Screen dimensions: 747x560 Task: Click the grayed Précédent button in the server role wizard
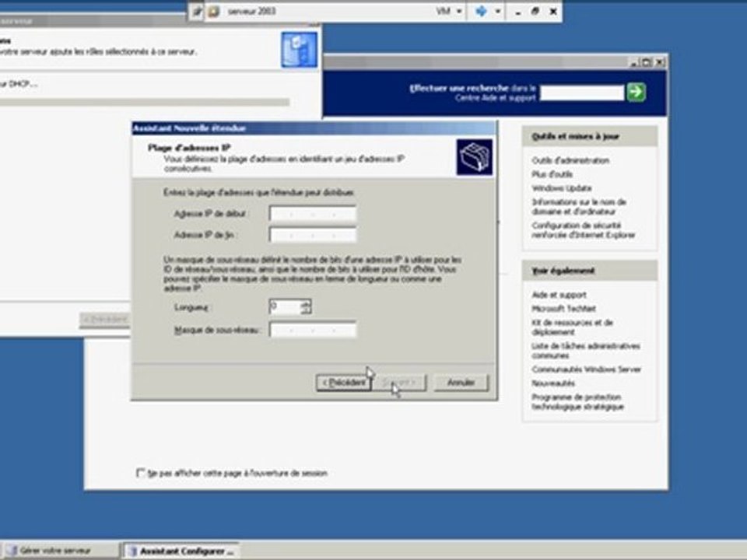tap(105, 319)
